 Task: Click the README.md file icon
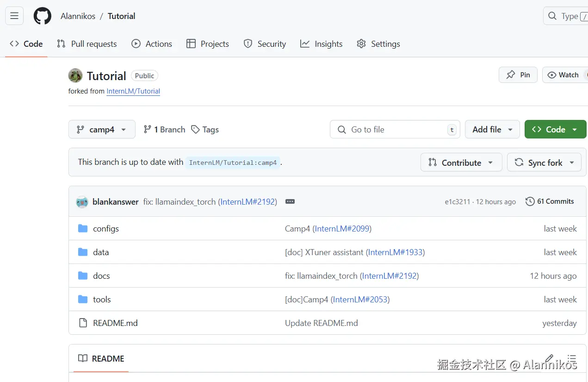point(83,323)
